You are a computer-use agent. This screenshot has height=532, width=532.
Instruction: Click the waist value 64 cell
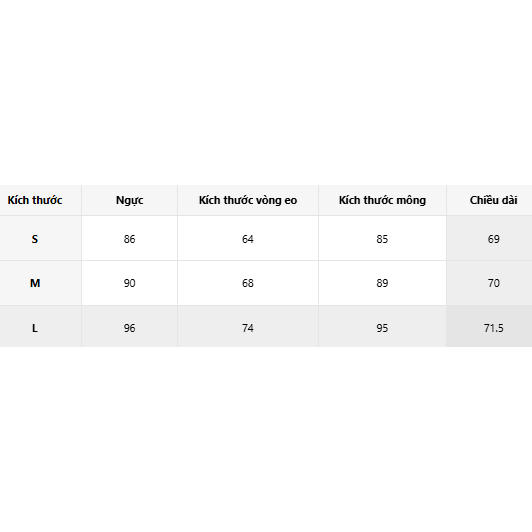[248, 239]
